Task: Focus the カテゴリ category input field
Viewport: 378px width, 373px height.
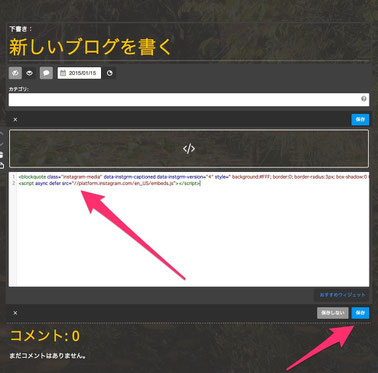Action: click(x=189, y=100)
